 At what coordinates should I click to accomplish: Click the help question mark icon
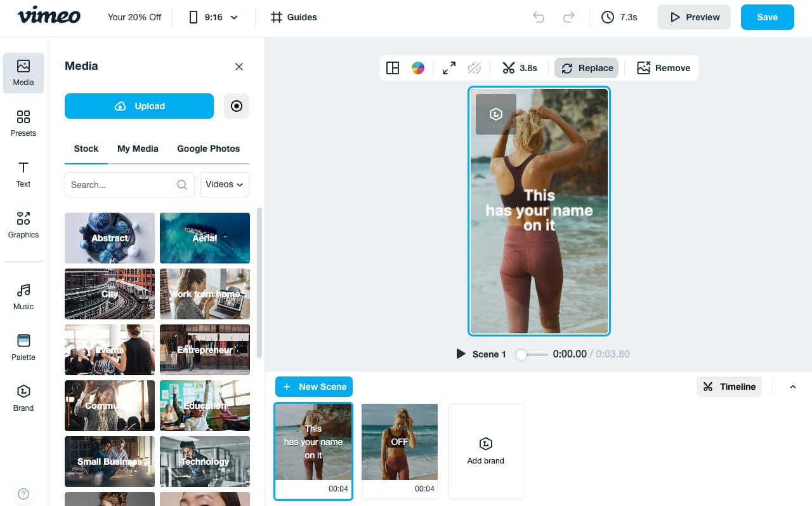[x=23, y=494]
